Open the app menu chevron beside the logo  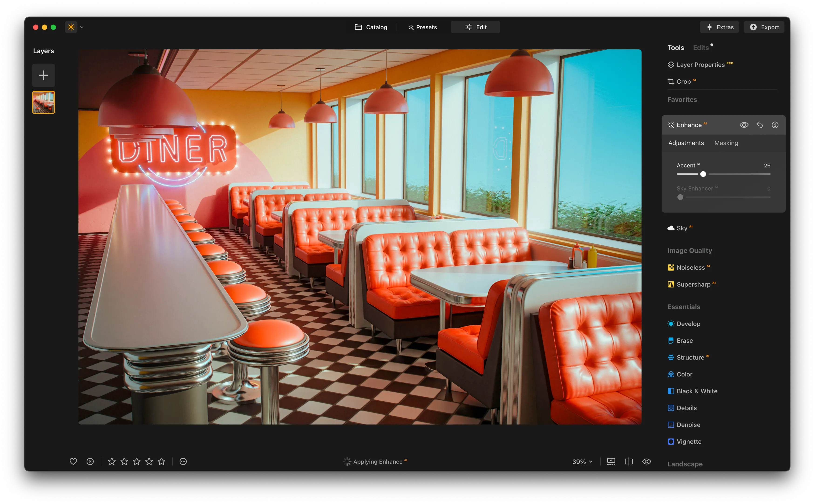pos(82,27)
